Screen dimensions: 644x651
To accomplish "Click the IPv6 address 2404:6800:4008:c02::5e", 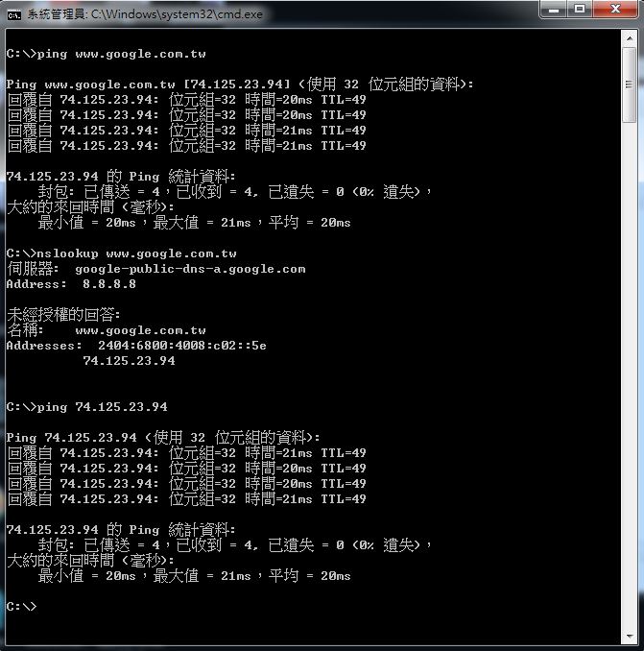I will coord(181,346).
